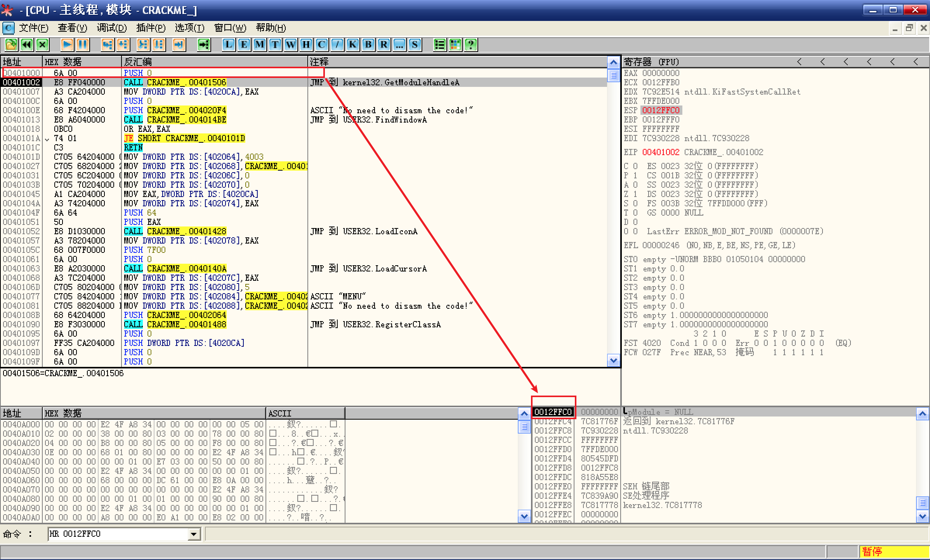The height and width of the screenshot is (560, 930).
Task: Click the rightmost register panel chevron
Action: [916, 62]
